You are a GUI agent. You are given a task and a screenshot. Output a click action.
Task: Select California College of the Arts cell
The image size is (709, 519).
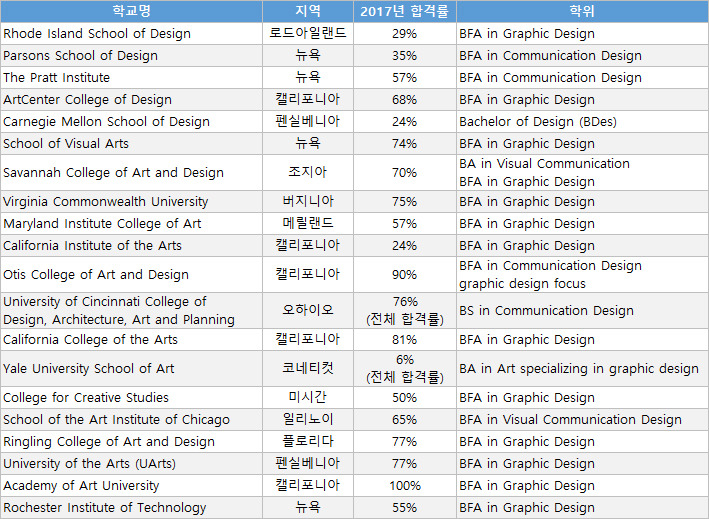coord(131,340)
